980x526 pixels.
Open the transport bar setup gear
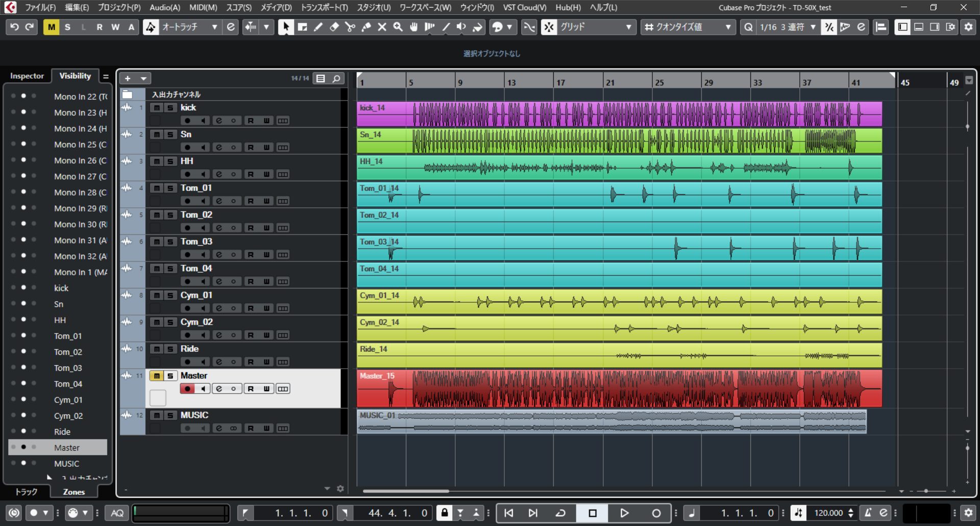[x=968, y=513]
